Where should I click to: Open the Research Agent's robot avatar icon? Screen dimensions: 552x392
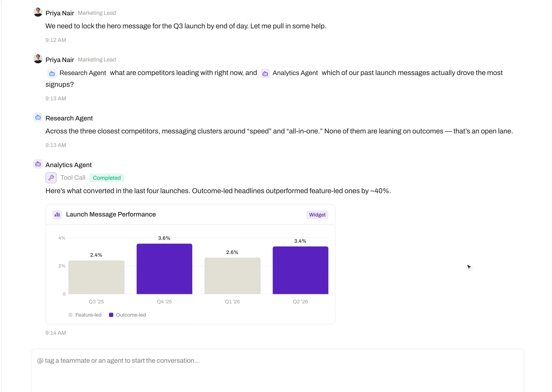pos(38,117)
